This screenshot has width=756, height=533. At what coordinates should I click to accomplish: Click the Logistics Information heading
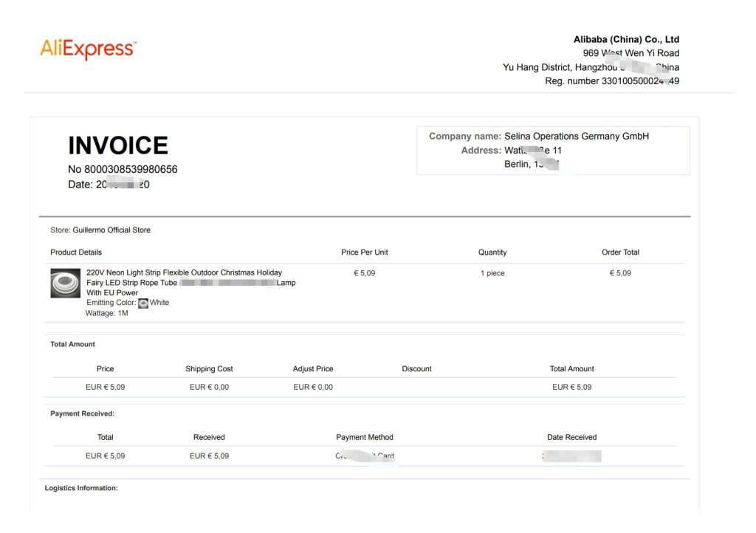(81, 488)
